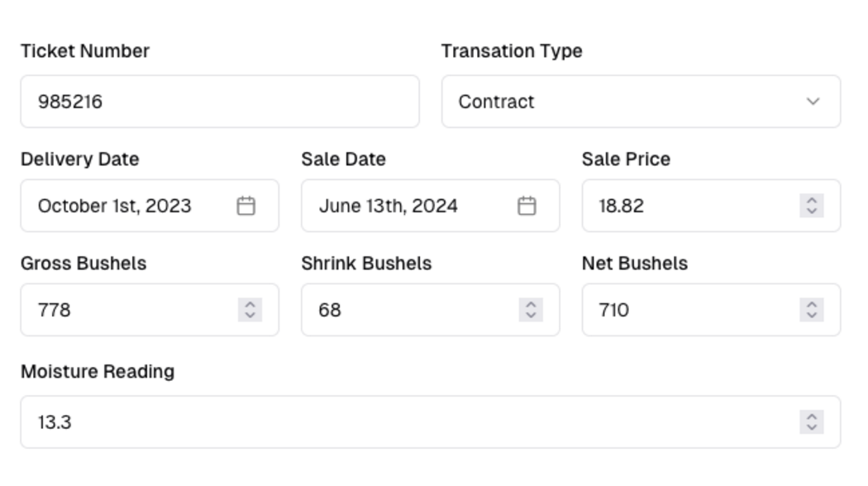Click the Moisture Reading stepper arrows
Screen dimensions: 868x486
[812, 422]
